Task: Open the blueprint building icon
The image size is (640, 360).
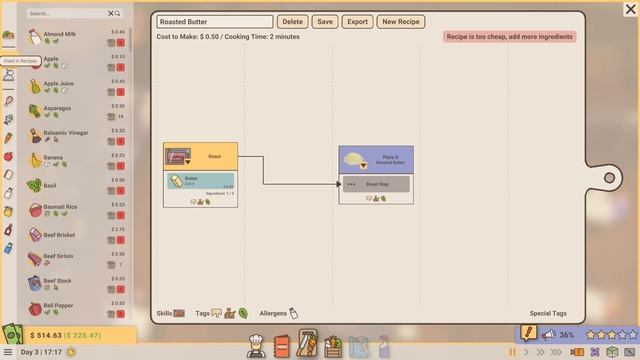Action: [x=359, y=347]
